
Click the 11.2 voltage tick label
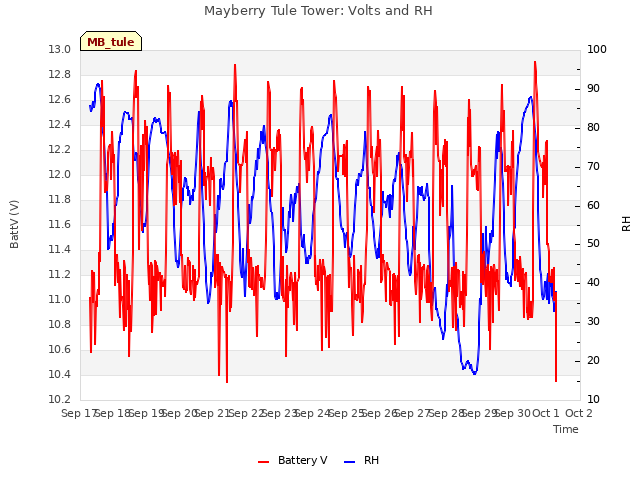click(60, 275)
